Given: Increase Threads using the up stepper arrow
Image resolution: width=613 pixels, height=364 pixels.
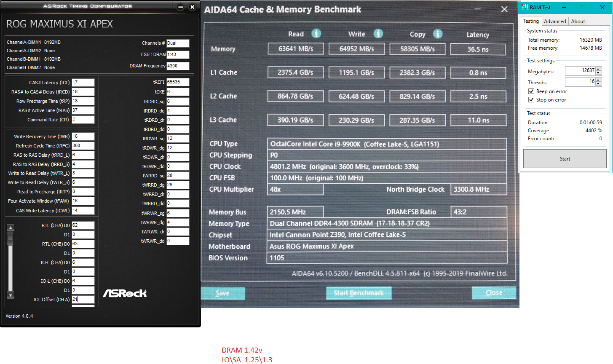Looking at the screenshot, I should [598, 80].
